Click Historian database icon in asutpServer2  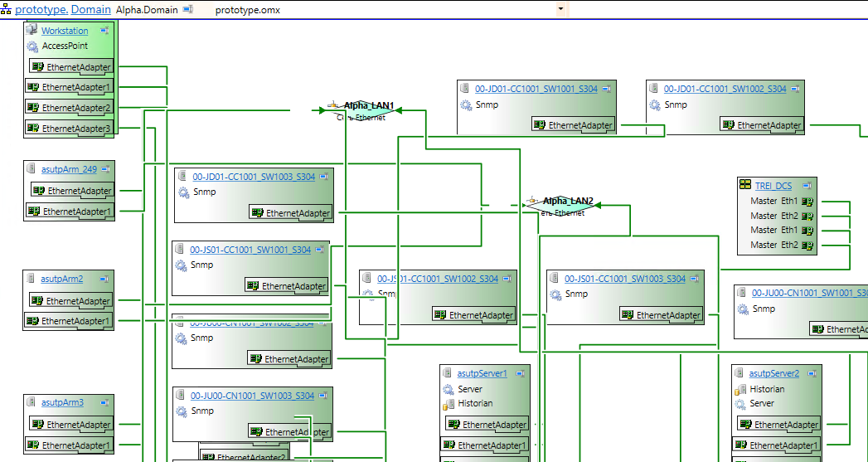740,390
